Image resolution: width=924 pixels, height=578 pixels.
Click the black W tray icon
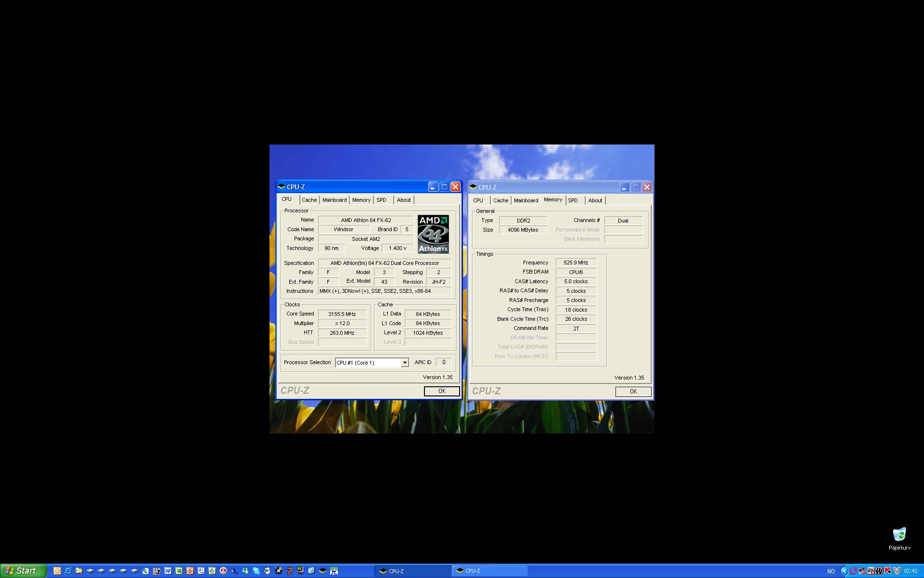coord(880,571)
